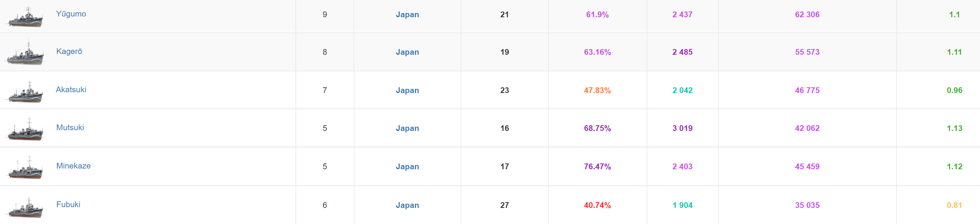Open the Mutsuki ship link
The height and width of the screenshot is (224, 980).
click(x=70, y=128)
